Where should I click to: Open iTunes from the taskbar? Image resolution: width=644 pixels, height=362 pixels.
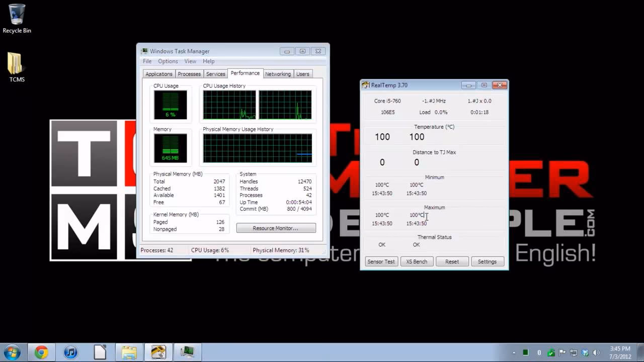70,352
